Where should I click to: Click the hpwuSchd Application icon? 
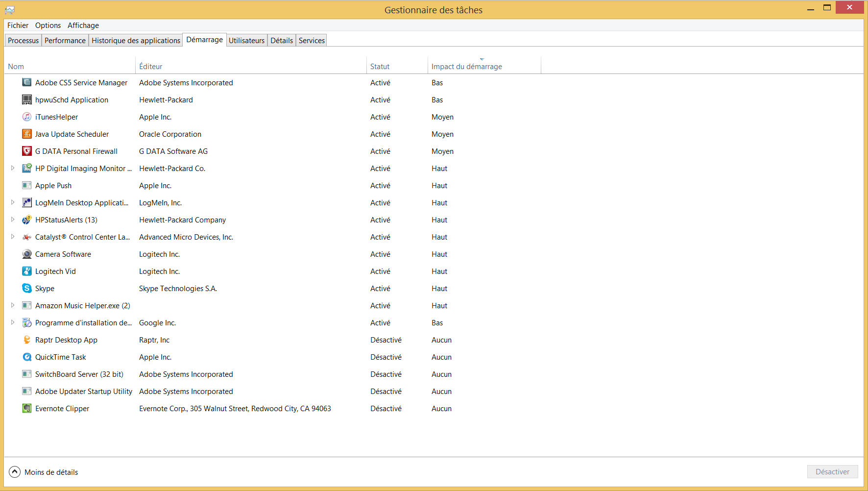[x=27, y=99]
